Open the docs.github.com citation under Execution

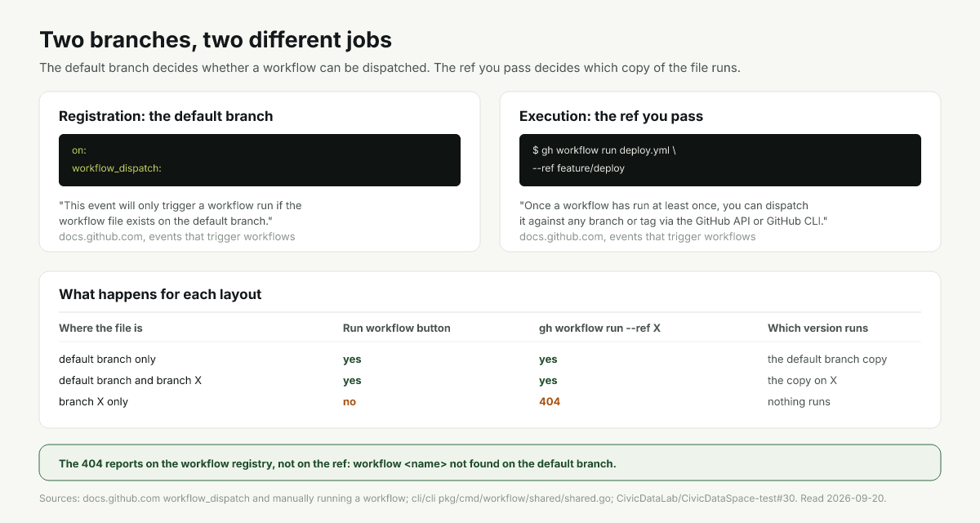tap(637, 237)
